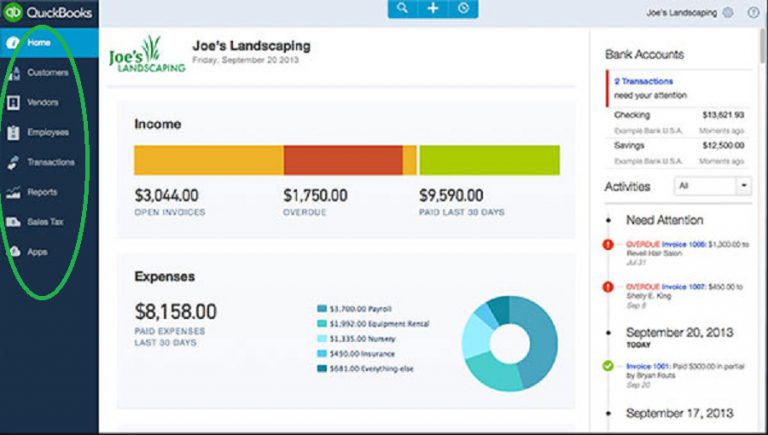Click the QuickBooks logo icon

(13, 12)
